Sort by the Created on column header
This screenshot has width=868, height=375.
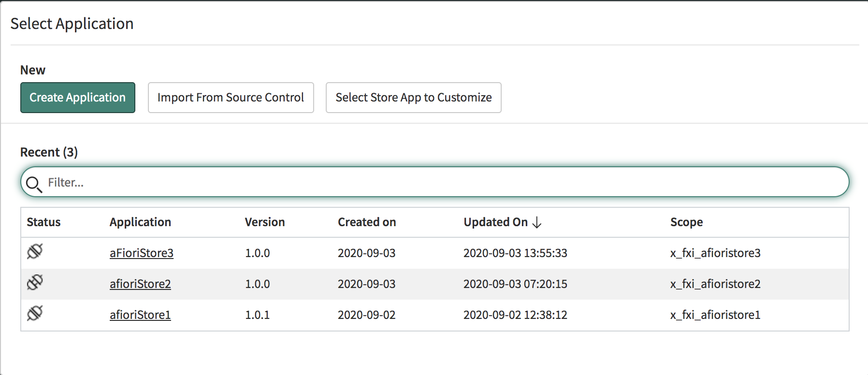pos(367,222)
